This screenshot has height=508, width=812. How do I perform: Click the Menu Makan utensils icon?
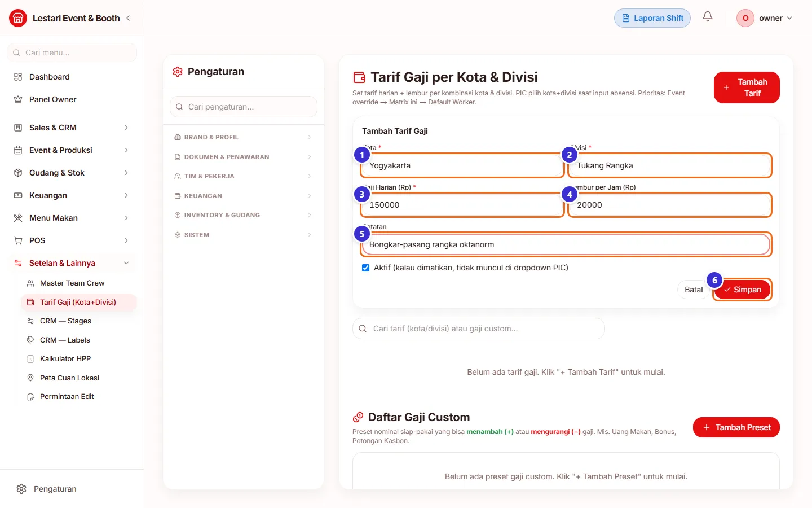(18, 218)
